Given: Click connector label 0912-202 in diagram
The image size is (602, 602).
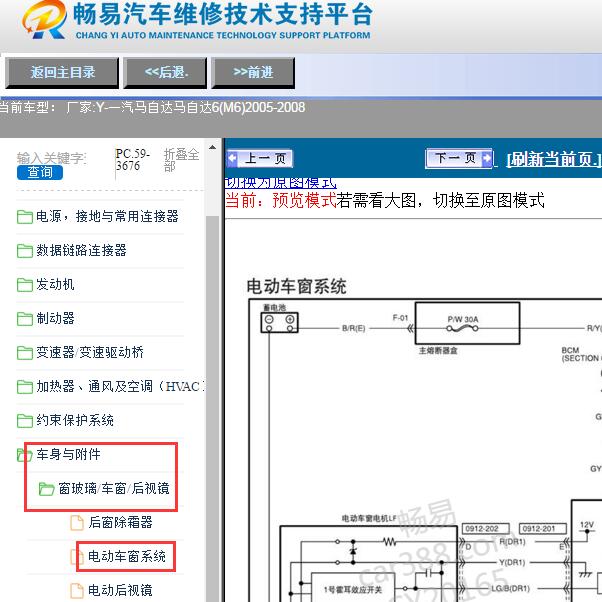Looking at the screenshot, I should 485,529.
